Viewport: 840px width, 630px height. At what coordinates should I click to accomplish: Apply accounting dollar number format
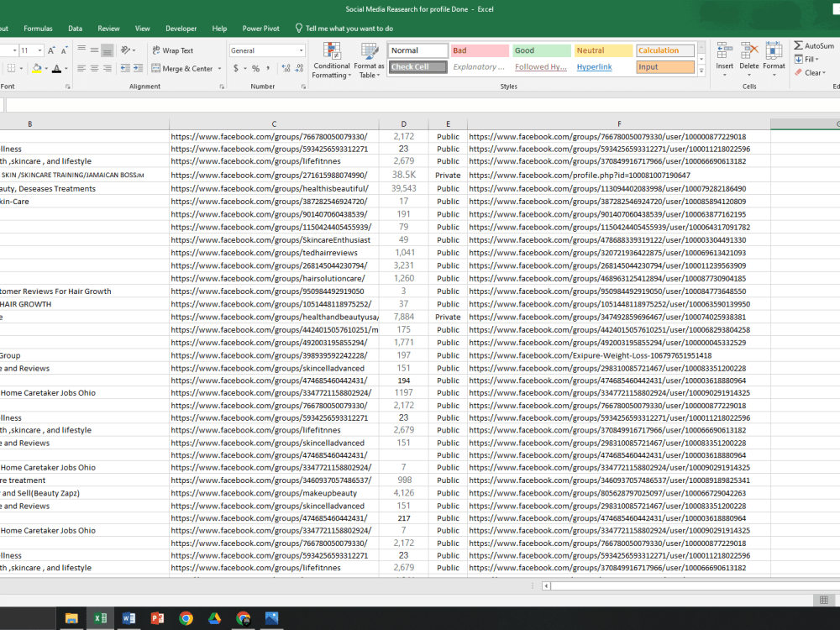[236, 69]
